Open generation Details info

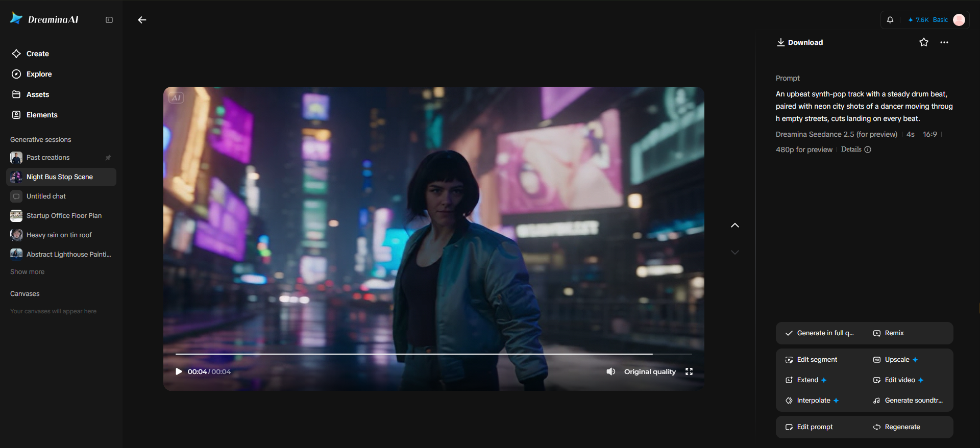coord(856,150)
